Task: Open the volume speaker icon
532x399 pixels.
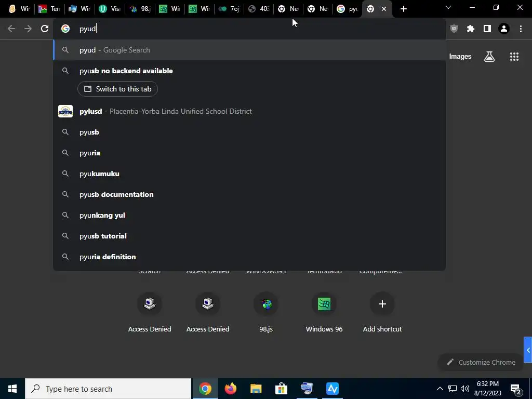Action: (465, 389)
